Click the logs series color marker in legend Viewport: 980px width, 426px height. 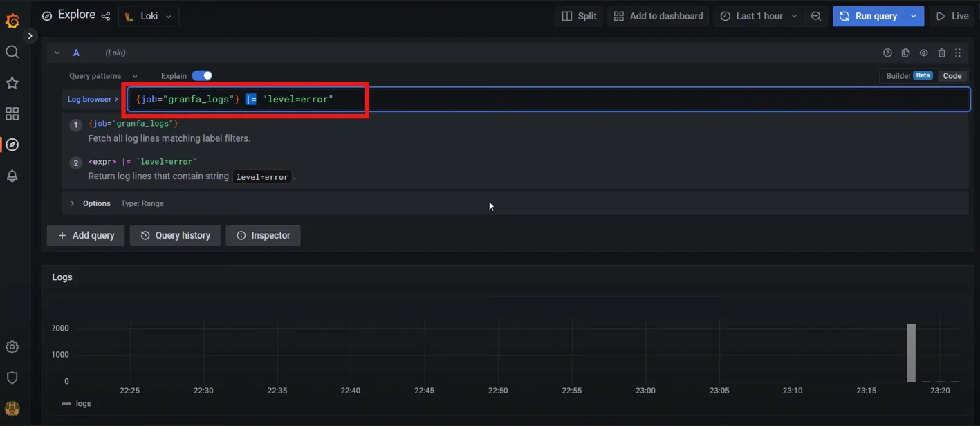(x=65, y=403)
